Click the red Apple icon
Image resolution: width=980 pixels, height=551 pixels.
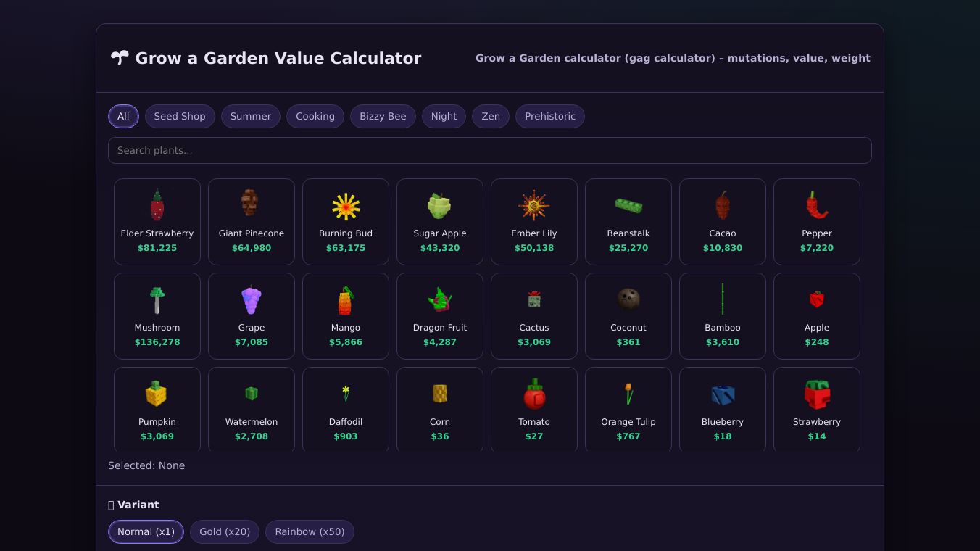pos(817,299)
